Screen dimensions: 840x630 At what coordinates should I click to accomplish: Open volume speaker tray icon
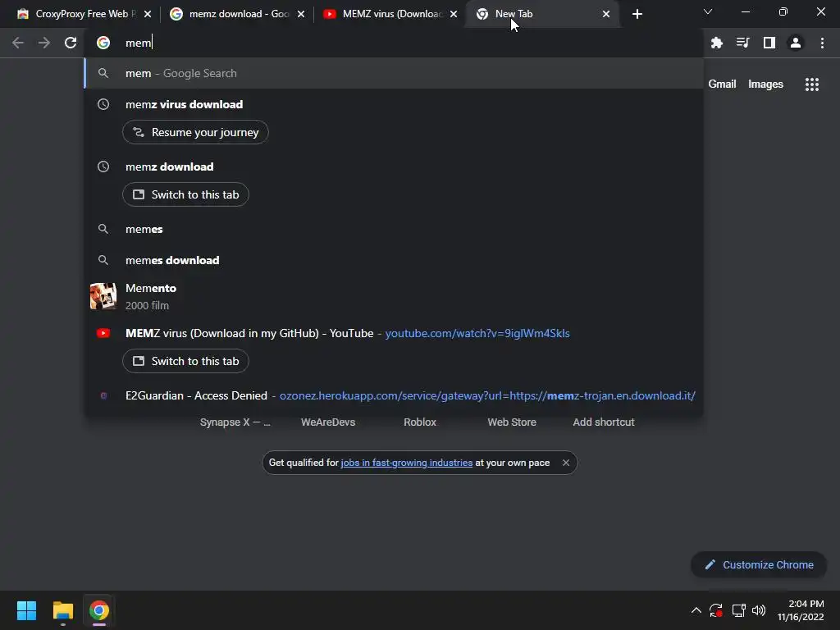(759, 610)
